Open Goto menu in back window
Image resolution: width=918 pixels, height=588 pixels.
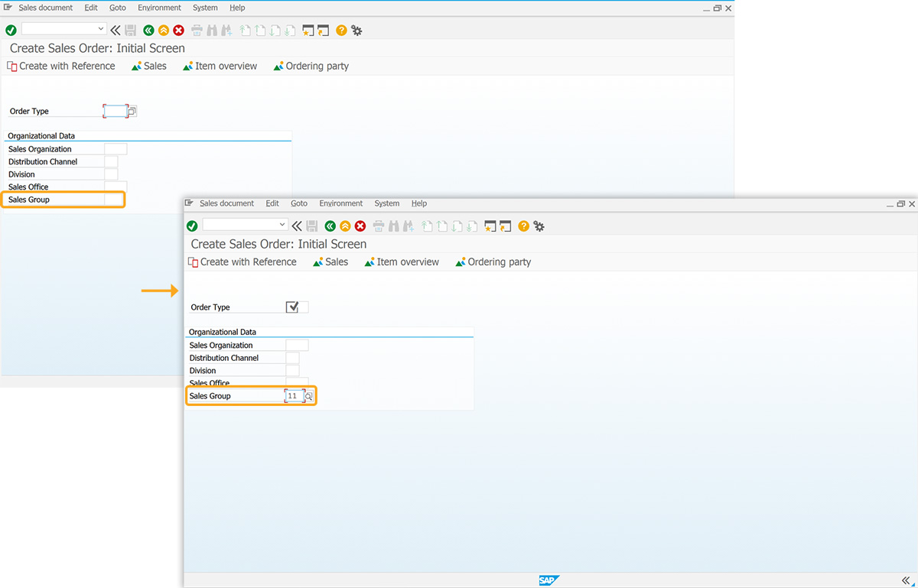click(x=118, y=8)
